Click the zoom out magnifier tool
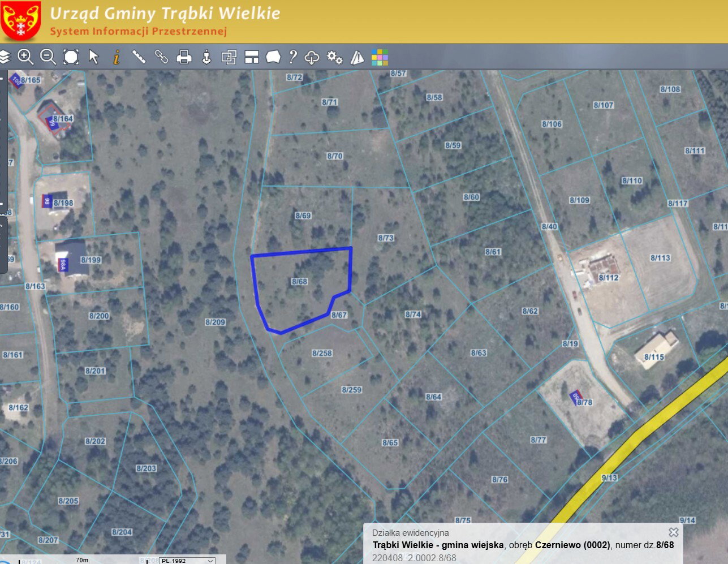Screen dimensions: 728x564 48,57
